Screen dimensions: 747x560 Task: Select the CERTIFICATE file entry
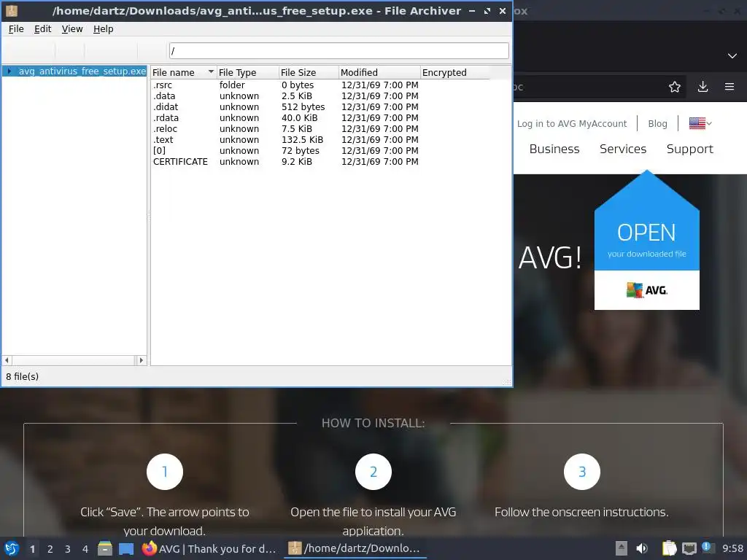click(x=180, y=161)
